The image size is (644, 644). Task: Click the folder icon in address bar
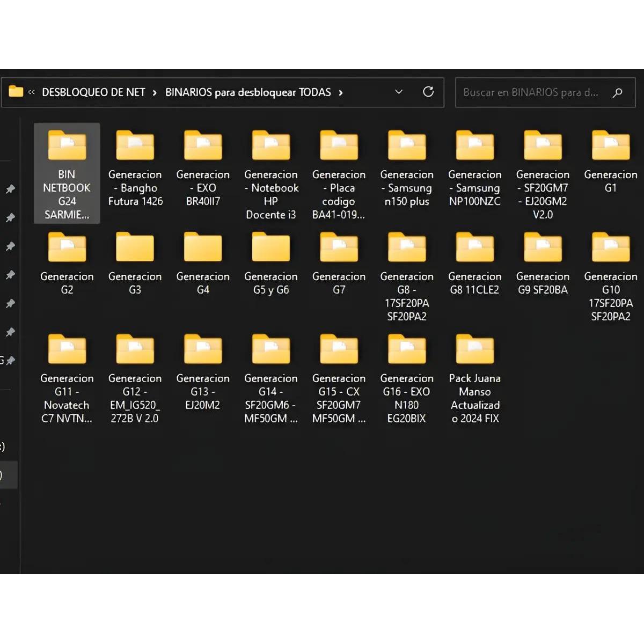click(x=16, y=92)
